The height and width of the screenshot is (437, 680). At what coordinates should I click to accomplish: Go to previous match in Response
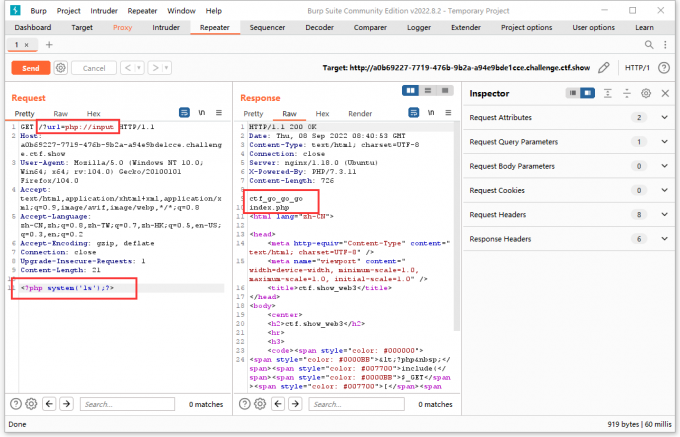tap(278, 404)
